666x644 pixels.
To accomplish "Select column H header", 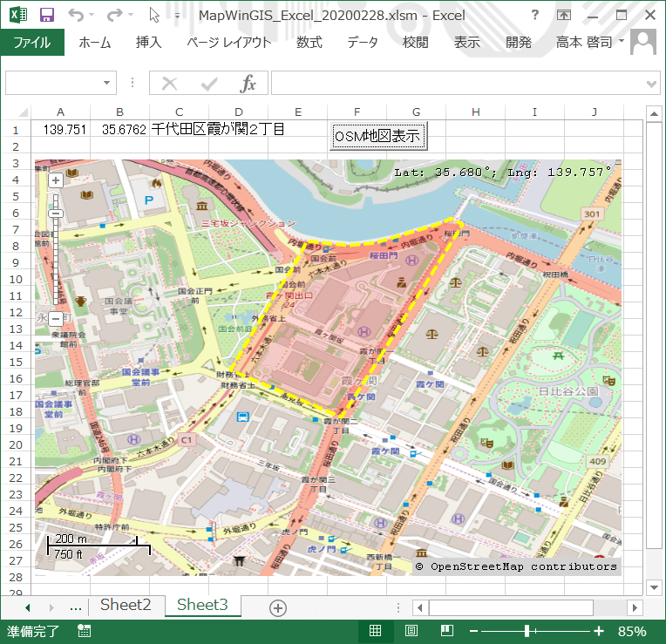I will point(476,112).
